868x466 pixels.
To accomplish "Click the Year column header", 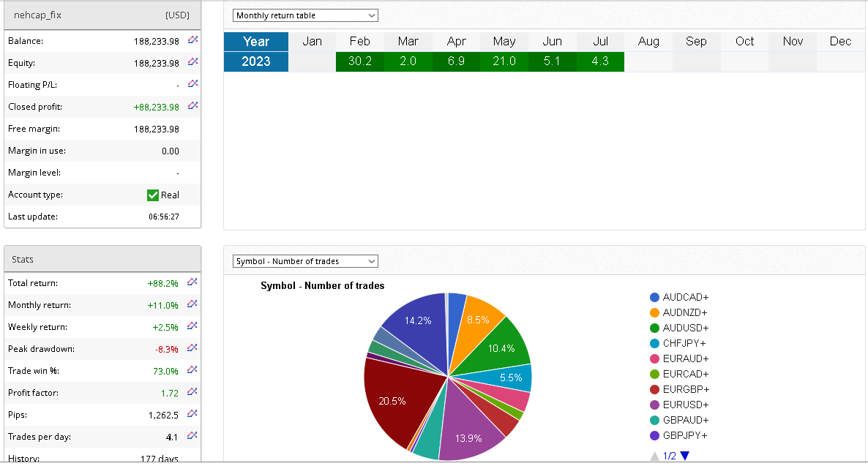I will [x=256, y=42].
